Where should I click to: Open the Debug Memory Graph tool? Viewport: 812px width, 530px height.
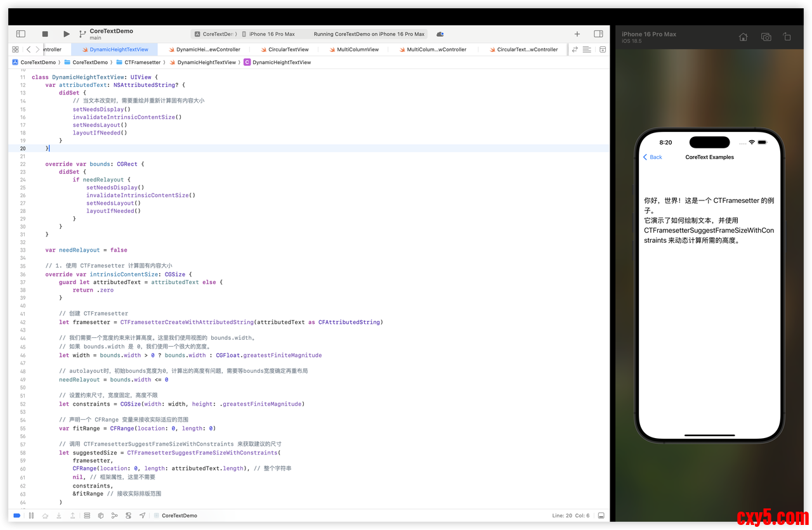[115, 515]
